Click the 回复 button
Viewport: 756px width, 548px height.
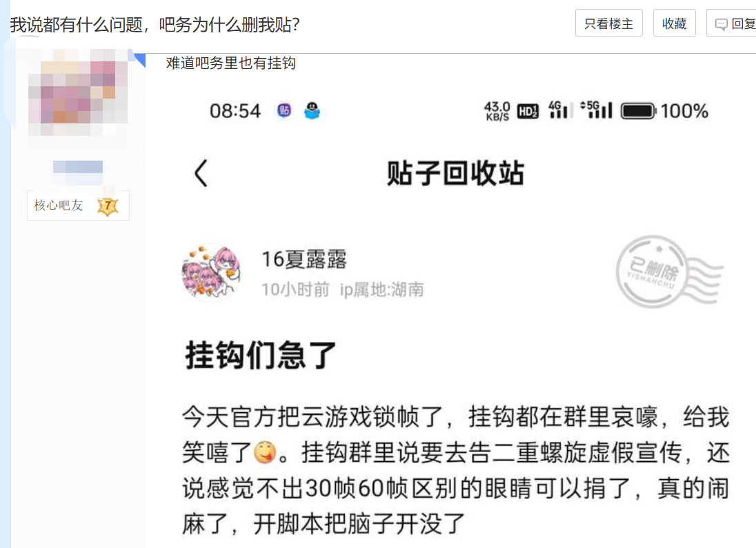[x=731, y=23]
